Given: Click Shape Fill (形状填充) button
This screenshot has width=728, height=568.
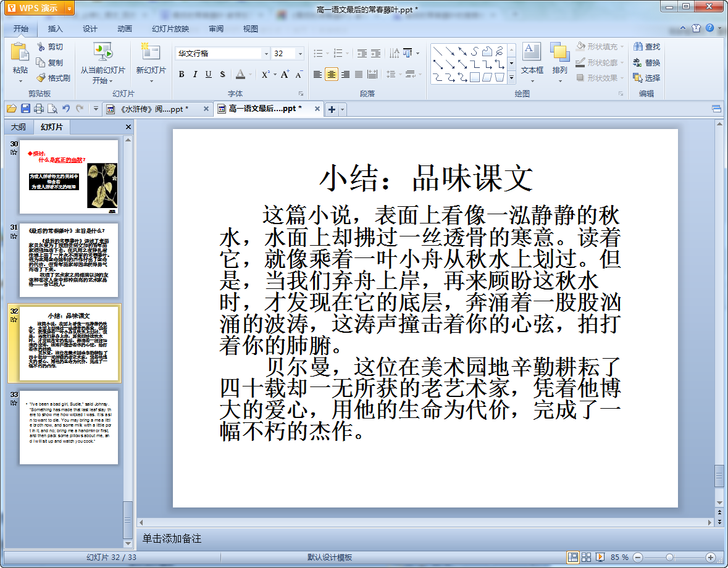Looking at the screenshot, I should coord(600,47).
